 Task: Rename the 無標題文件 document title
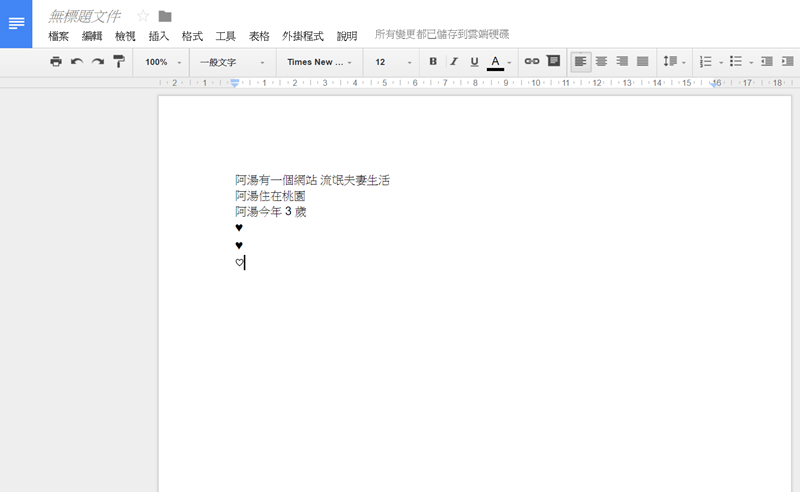[84, 16]
